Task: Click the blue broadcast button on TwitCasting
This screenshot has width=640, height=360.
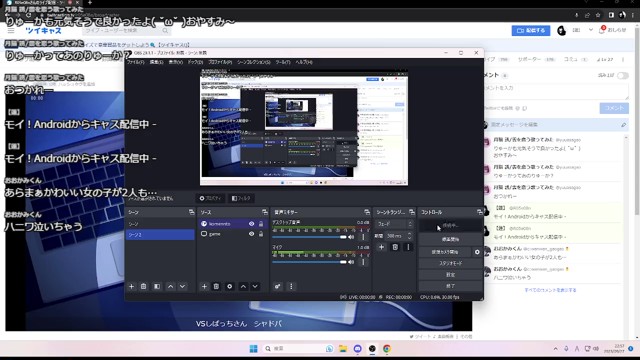Action: 531,31
